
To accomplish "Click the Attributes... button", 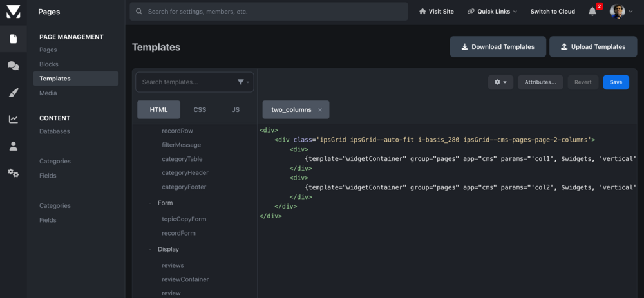I will [x=540, y=82].
